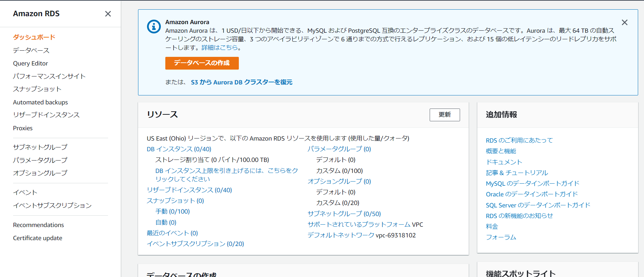Open 記事 & チュートリアル link

click(x=517, y=173)
